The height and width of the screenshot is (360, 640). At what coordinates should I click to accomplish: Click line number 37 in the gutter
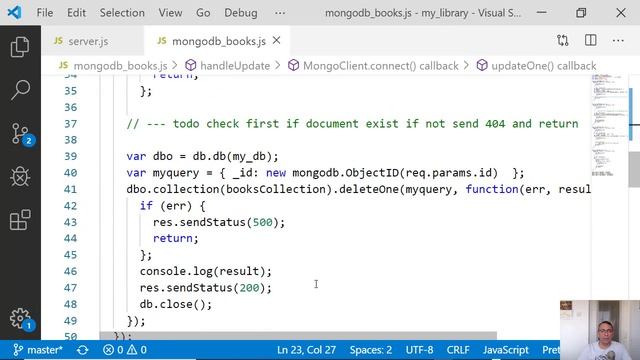pos(71,124)
